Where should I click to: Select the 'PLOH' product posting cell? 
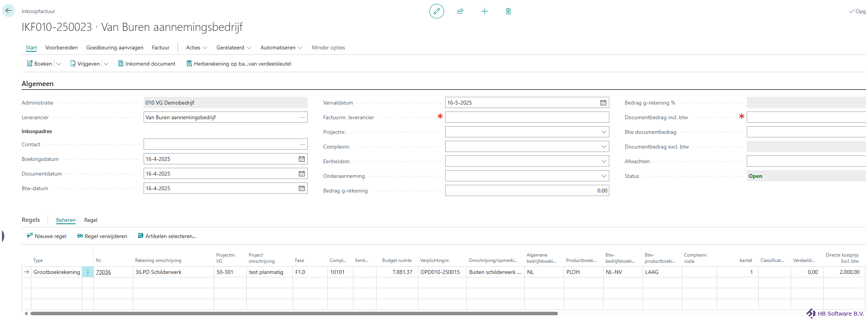click(x=583, y=272)
